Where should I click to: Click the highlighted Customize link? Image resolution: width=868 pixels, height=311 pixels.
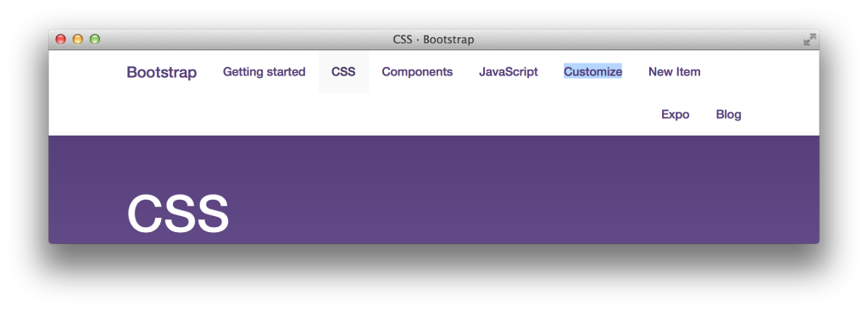coord(593,72)
